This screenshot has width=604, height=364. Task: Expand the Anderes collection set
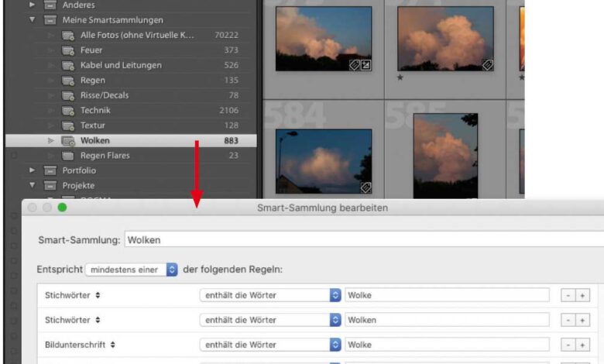[x=33, y=5]
